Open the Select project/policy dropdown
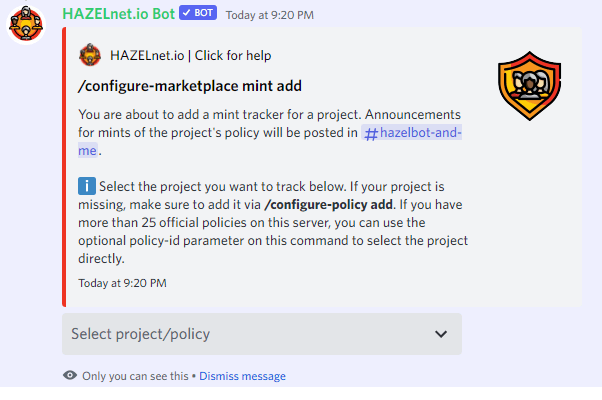Viewport: 602px width, 400px height. (262, 334)
